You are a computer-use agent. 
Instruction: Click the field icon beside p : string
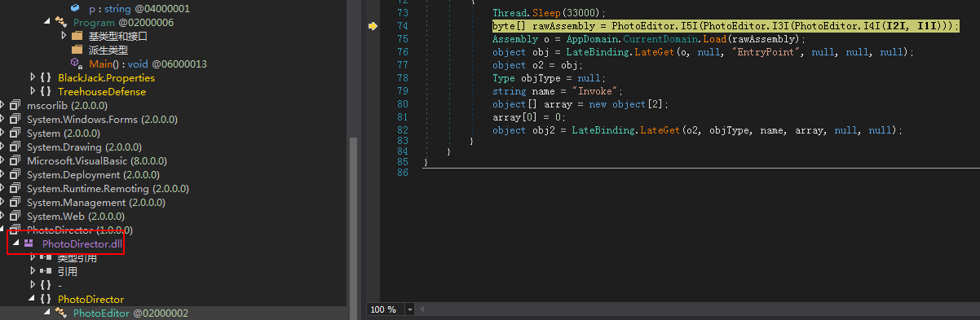pyautogui.click(x=76, y=8)
